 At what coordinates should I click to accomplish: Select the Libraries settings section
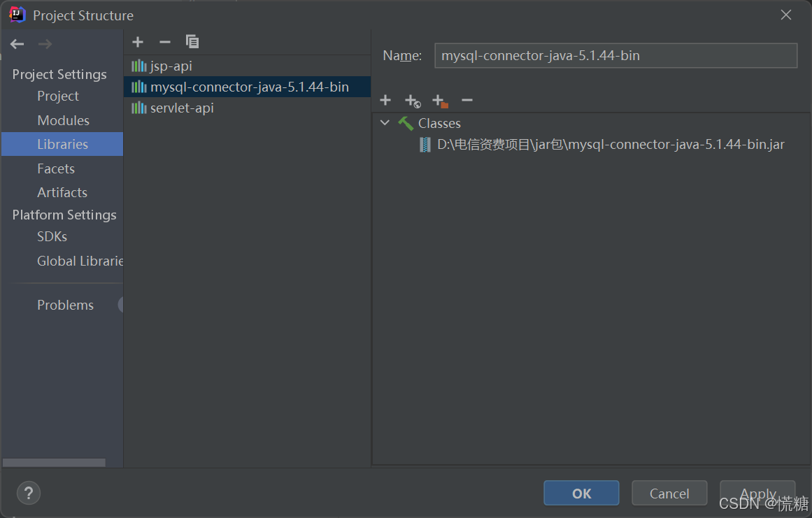click(x=62, y=145)
